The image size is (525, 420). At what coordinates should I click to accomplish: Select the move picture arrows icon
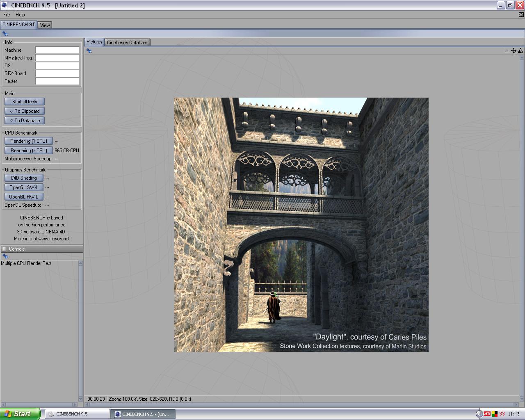tap(514, 51)
